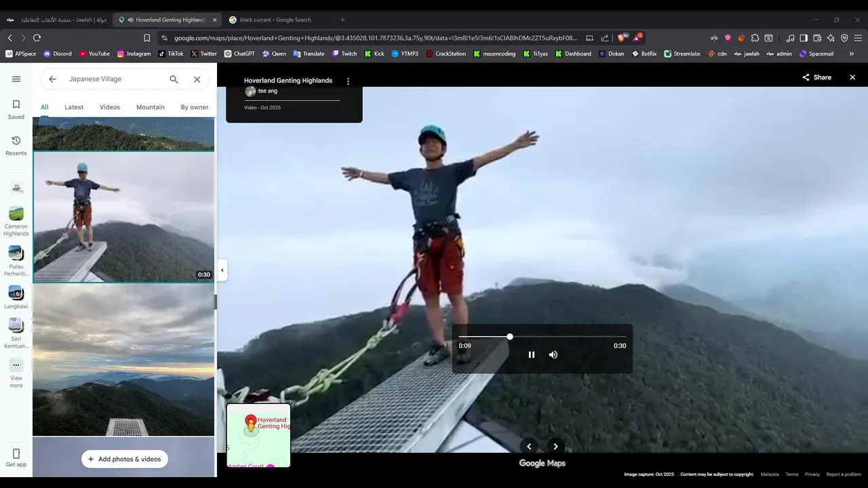The height and width of the screenshot is (488, 868).
Task: Go back in browser history
Action: click(x=9, y=38)
